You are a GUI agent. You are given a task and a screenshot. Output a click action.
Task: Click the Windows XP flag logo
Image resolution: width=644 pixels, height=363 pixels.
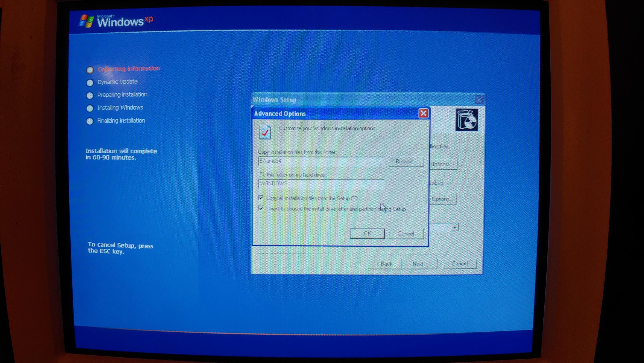86,21
